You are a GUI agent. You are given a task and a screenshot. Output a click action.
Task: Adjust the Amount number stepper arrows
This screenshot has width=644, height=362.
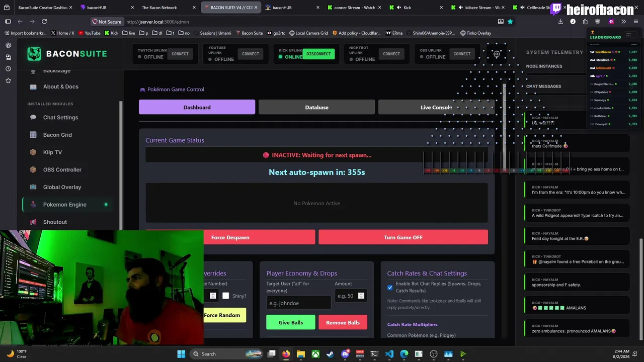point(361,296)
